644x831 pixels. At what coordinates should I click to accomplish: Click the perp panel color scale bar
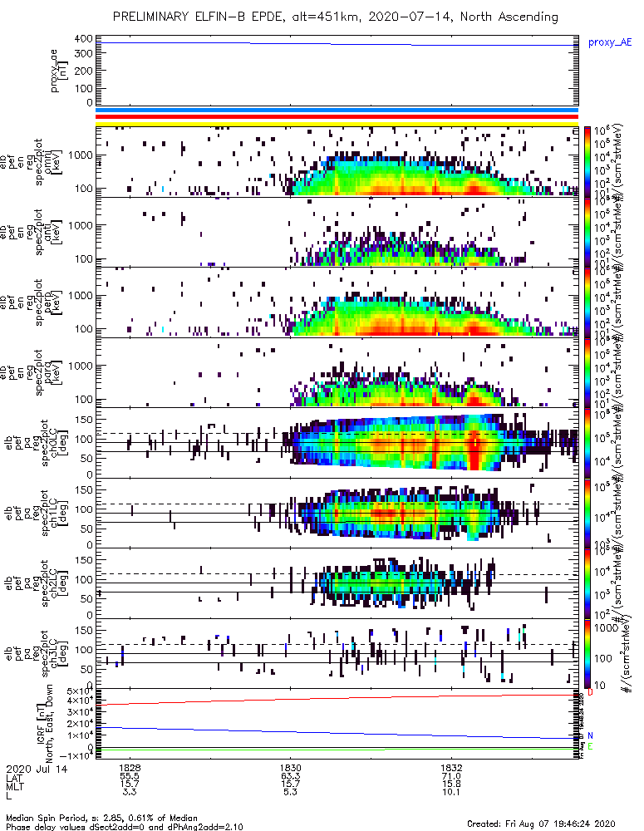587,302
